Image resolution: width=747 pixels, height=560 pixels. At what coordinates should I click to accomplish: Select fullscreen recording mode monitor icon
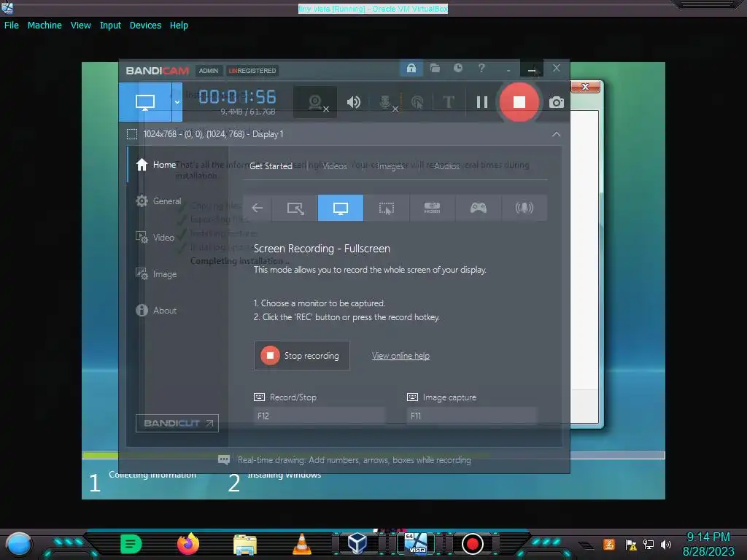pos(340,208)
